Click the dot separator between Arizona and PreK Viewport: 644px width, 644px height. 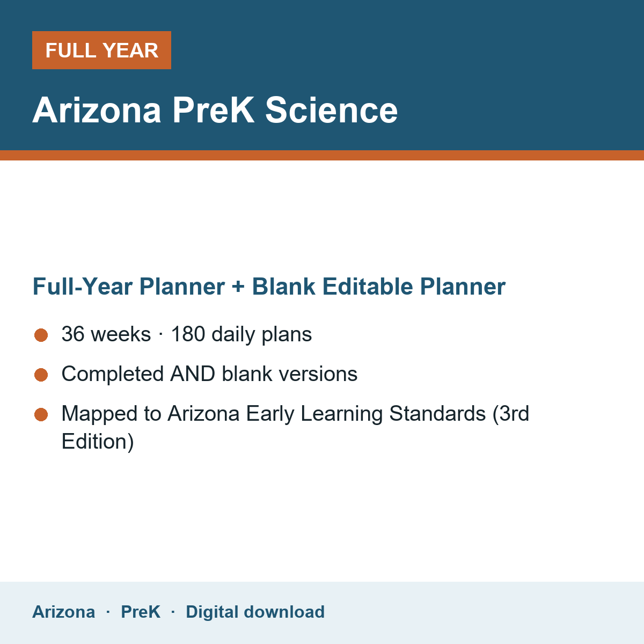click(108, 612)
